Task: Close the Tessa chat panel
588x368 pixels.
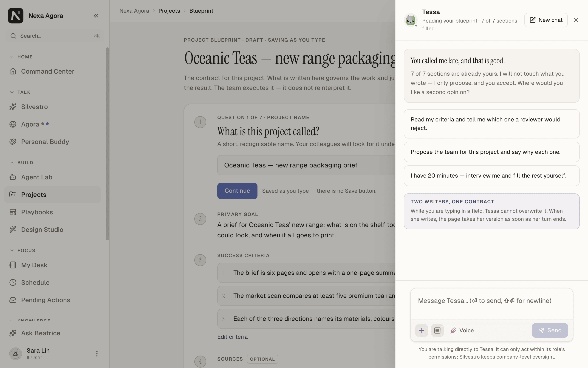Action: pos(576,20)
